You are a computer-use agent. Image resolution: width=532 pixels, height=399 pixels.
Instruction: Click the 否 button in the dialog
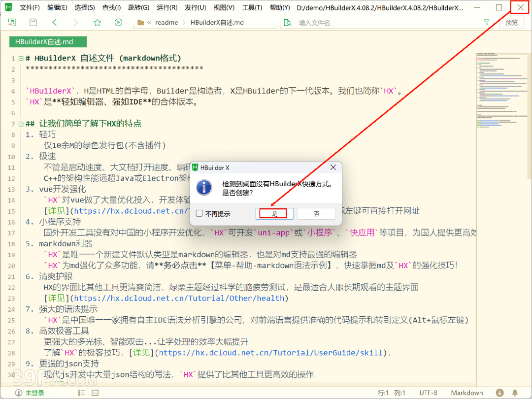pyautogui.click(x=316, y=213)
